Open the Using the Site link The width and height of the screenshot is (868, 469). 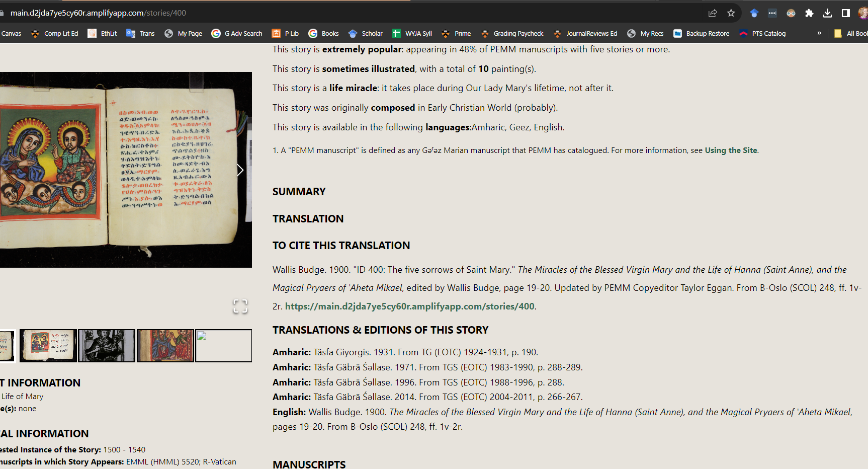point(730,150)
